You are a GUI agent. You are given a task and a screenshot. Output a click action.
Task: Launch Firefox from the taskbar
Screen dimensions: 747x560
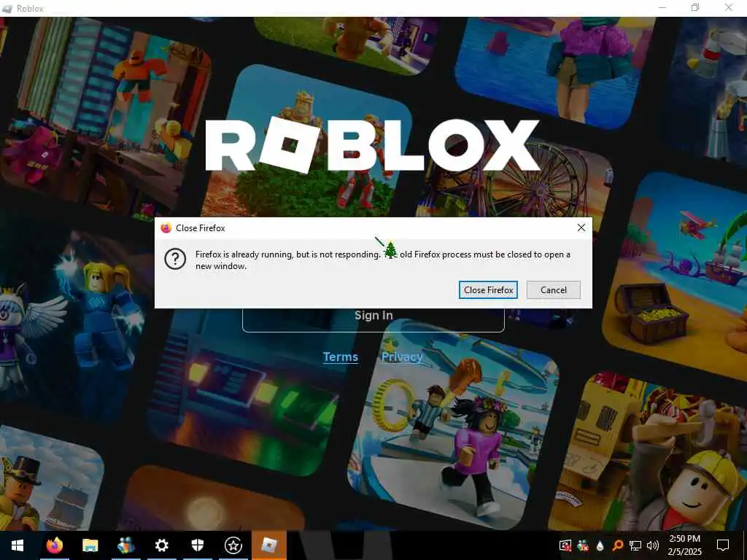click(54, 545)
